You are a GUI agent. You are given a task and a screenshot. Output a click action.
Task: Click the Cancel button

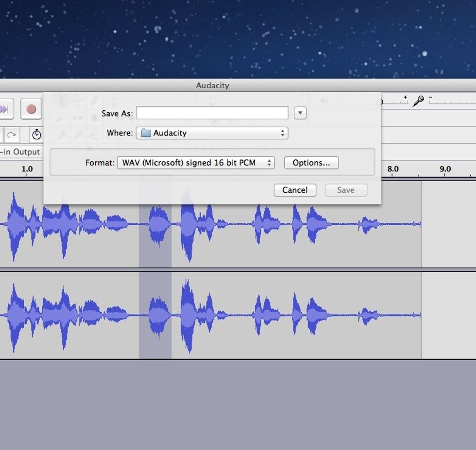point(295,190)
